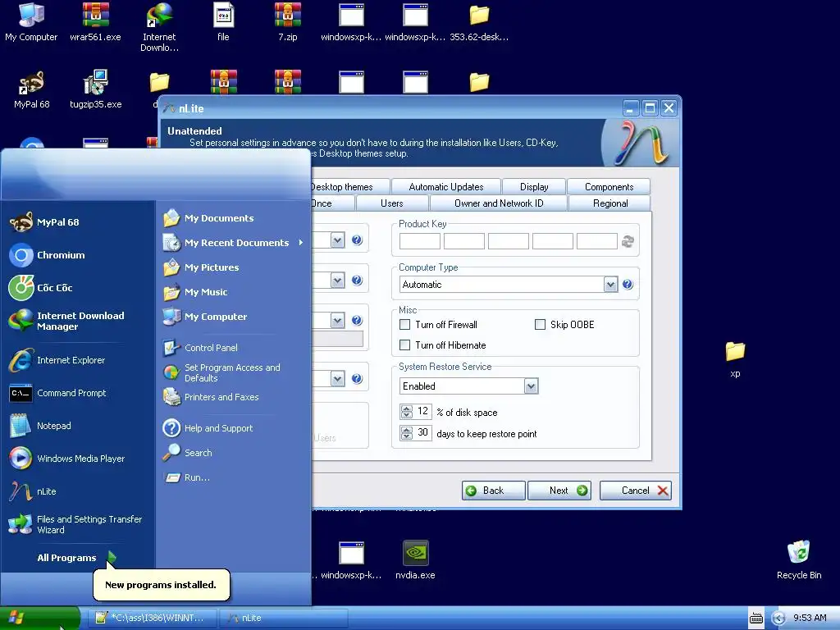Select the 7.zip desktop icon
This screenshot has width=840, height=630.
click(x=288, y=22)
